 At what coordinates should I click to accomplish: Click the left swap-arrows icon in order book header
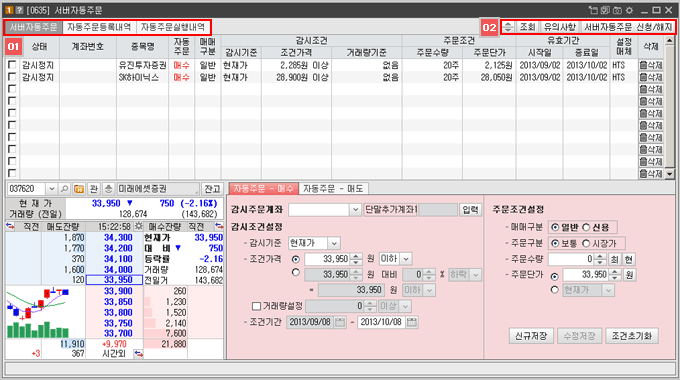pyautogui.click(x=10, y=226)
